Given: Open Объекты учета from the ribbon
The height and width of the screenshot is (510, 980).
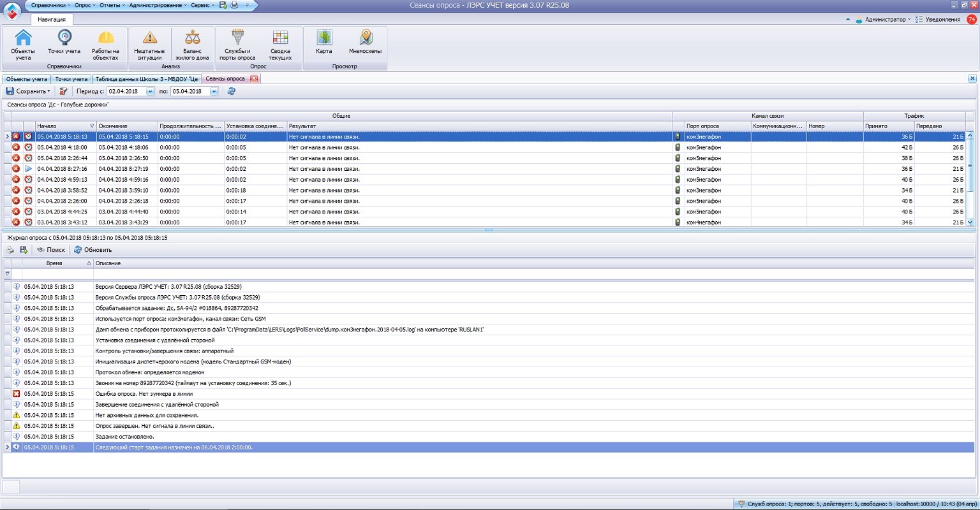Looking at the screenshot, I should point(24,45).
